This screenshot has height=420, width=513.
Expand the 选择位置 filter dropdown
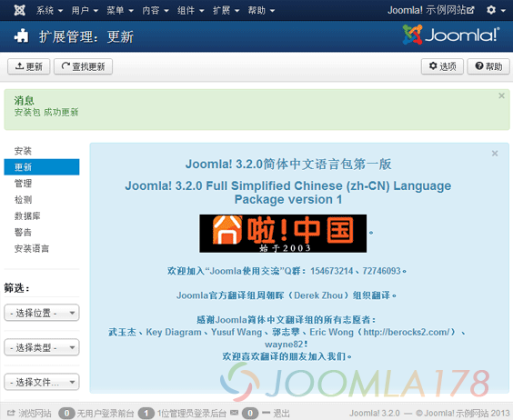point(42,313)
